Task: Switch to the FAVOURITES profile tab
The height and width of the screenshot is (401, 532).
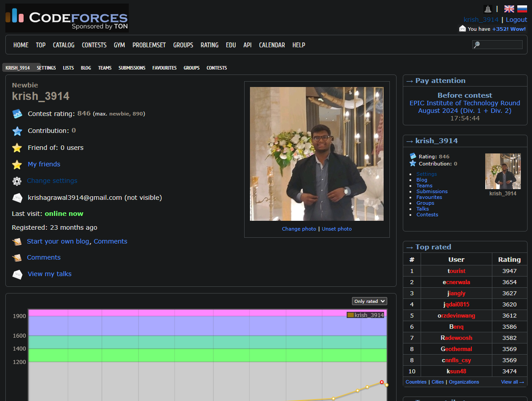Action: (x=164, y=68)
